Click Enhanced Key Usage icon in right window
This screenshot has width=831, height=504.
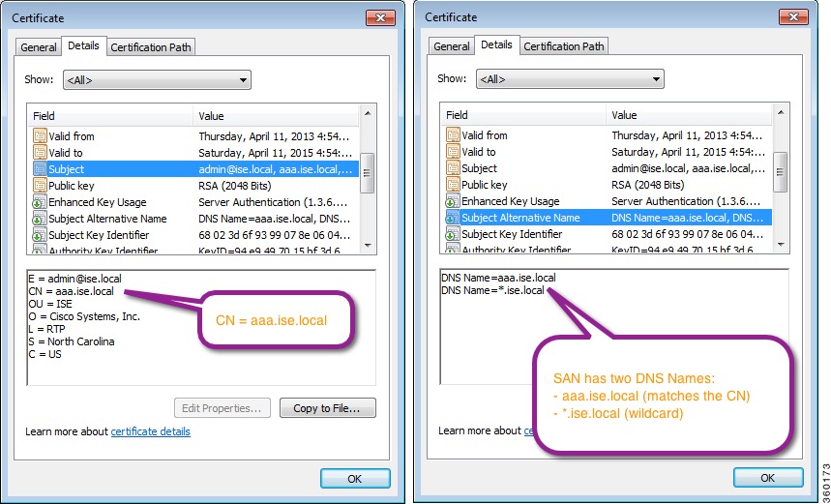(x=453, y=201)
